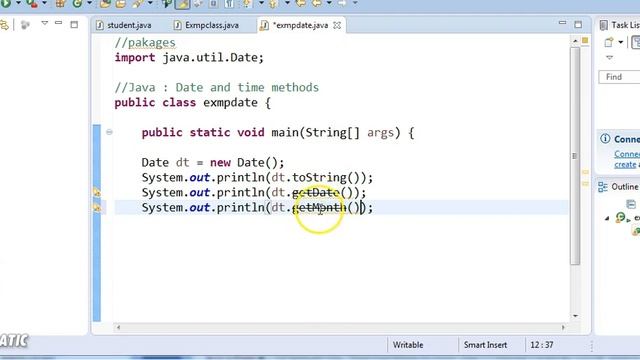Click the dt.toString() println line
Image resolution: width=640 pixels, height=360 pixels.
click(x=257, y=178)
